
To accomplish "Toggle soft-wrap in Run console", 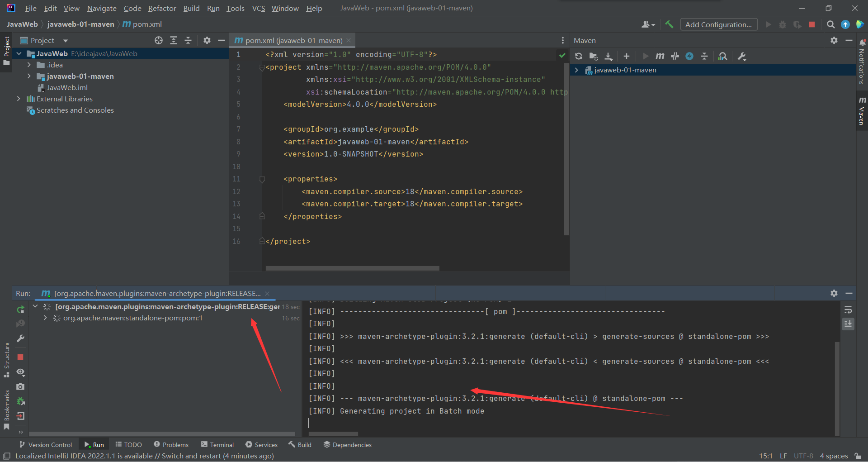I will (848, 310).
